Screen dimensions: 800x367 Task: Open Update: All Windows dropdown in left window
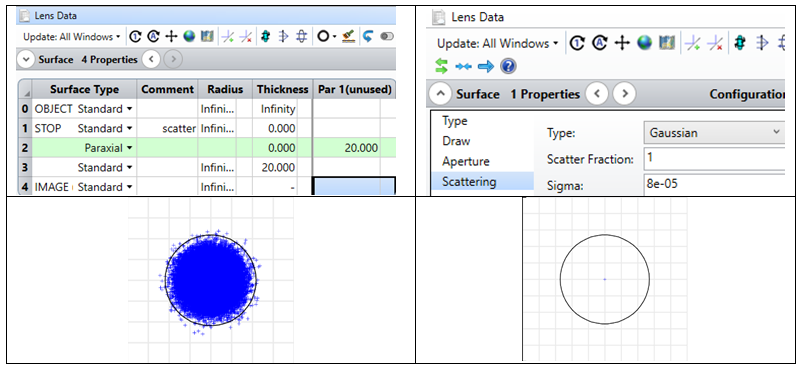pos(71,37)
